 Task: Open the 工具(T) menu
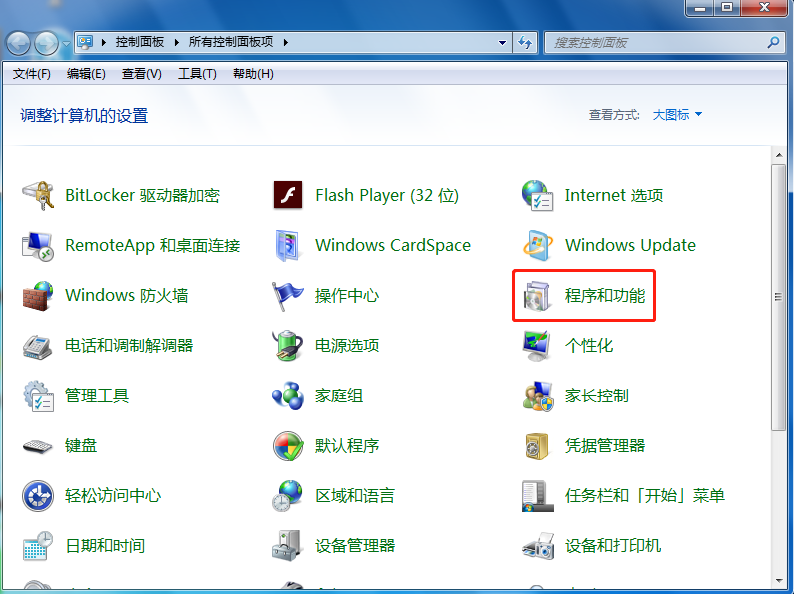197,74
